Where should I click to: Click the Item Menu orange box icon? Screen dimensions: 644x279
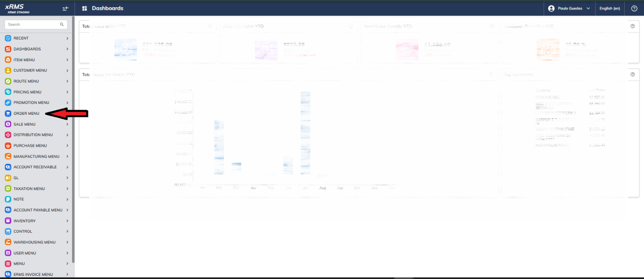pos(8,60)
